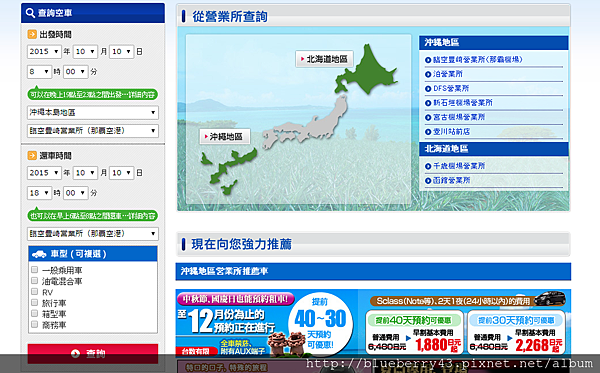Screen dimensions: 600x373
Task: Click bullet icon beside 千歲機場營業所
Action: pos(428,166)
